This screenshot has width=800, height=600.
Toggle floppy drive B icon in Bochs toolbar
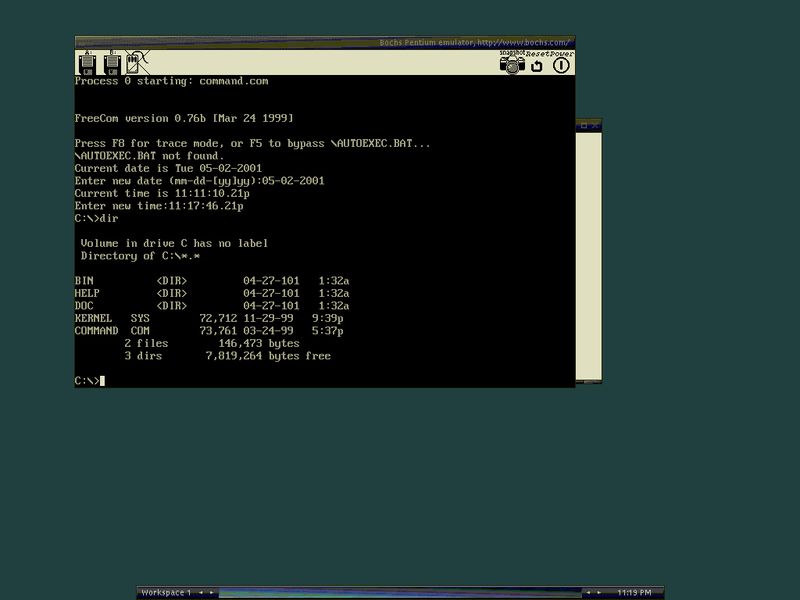(x=112, y=63)
